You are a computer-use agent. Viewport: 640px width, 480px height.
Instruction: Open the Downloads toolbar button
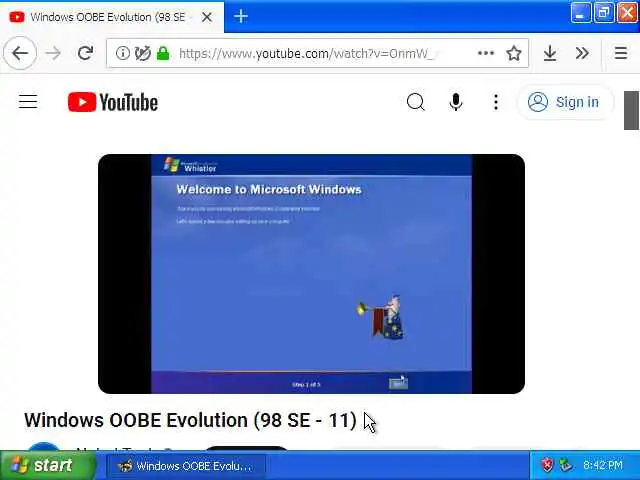550,53
